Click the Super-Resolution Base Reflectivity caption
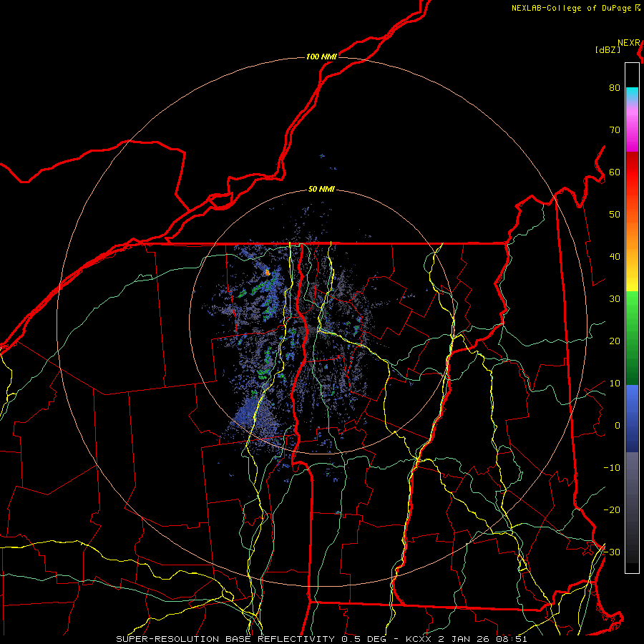Viewport: 644px width, 644px height. [x=252, y=639]
